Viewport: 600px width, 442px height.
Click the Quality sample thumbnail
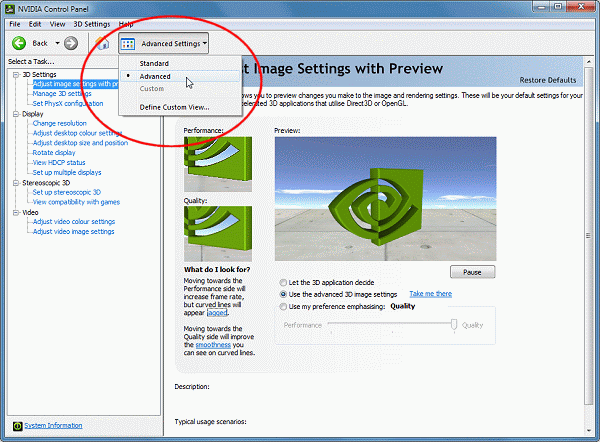(x=218, y=234)
